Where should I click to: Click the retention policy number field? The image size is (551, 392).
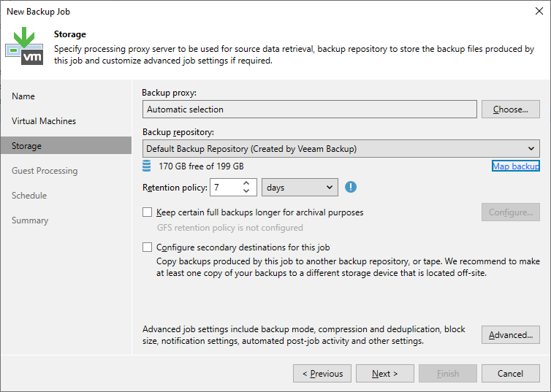coord(226,188)
